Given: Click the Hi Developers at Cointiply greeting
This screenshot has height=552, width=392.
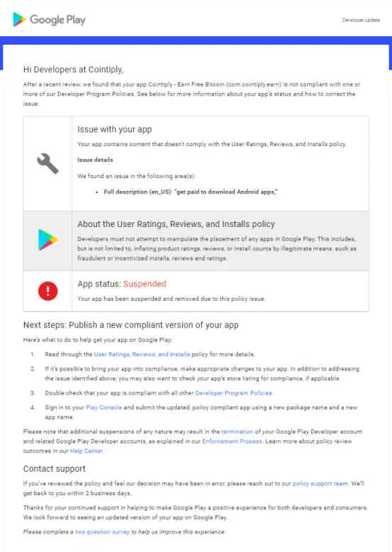Looking at the screenshot, I should [x=73, y=70].
